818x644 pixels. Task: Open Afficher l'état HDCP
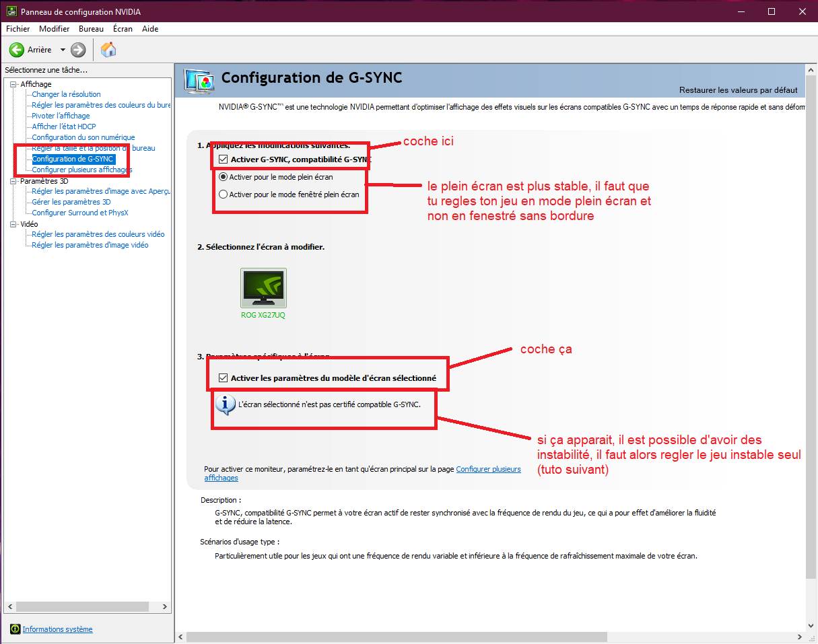tap(64, 127)
